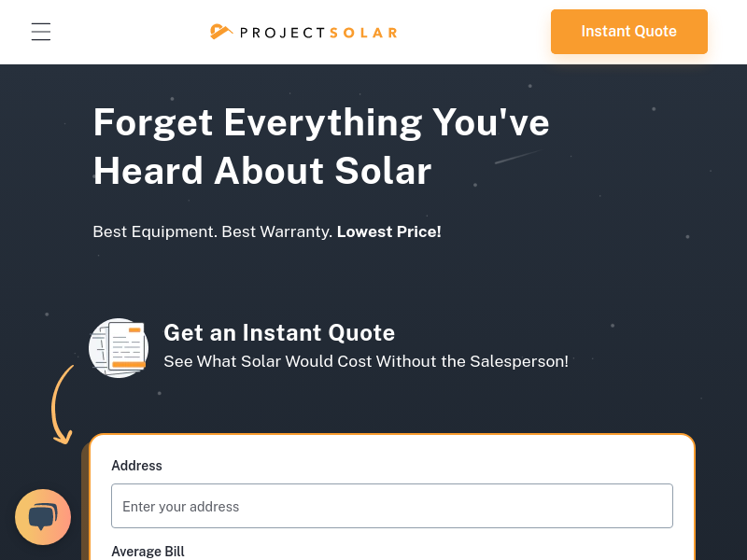Click the white form card's top border
Image resolution: width=747 pixels, height=560 pixels.
[392, 434]
